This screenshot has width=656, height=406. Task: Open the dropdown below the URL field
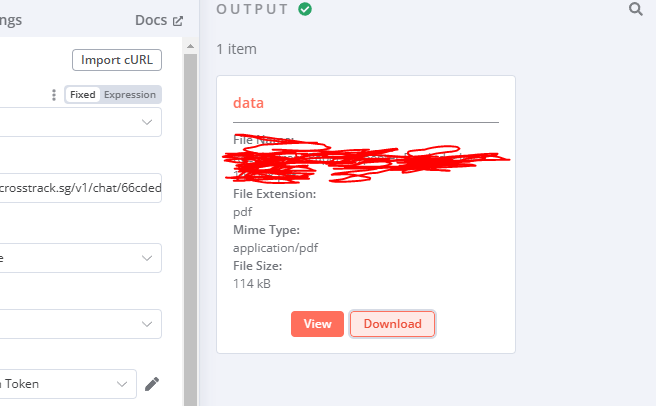point(80,258)
